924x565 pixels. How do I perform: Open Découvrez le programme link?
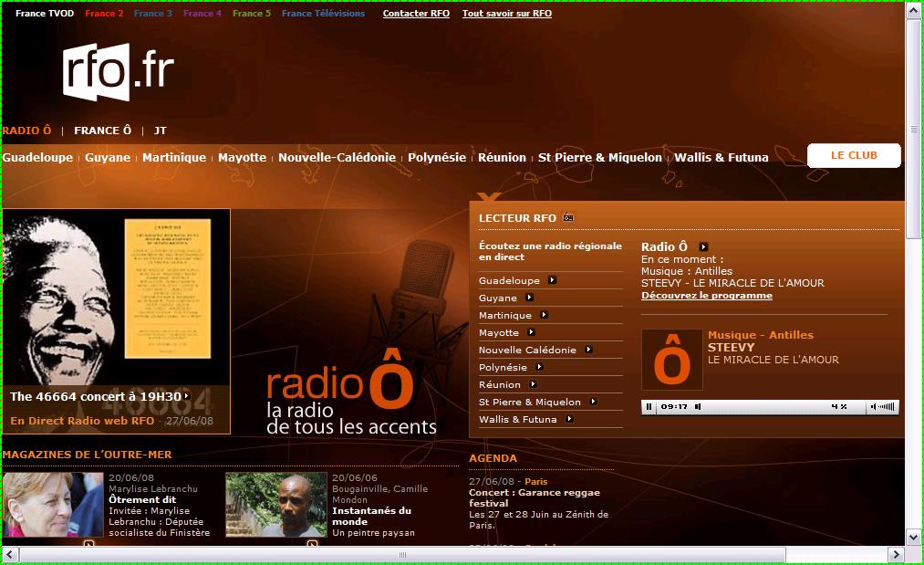coord(707,296)
